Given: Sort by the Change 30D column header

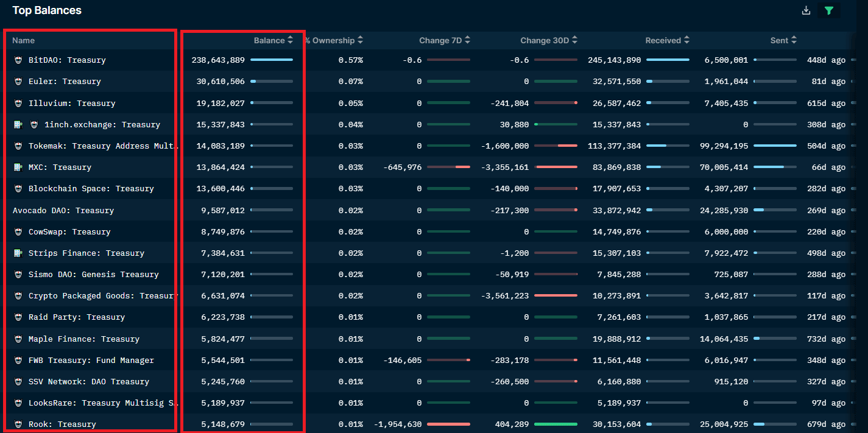Looking at the screenshot, I should [x=549, y=41].
